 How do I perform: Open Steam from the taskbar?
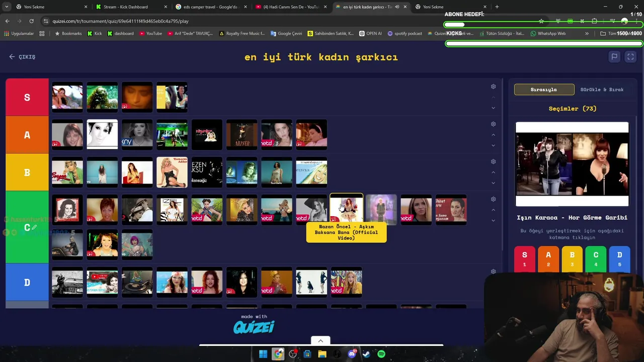pyautogui.click(x=366, y=354)
